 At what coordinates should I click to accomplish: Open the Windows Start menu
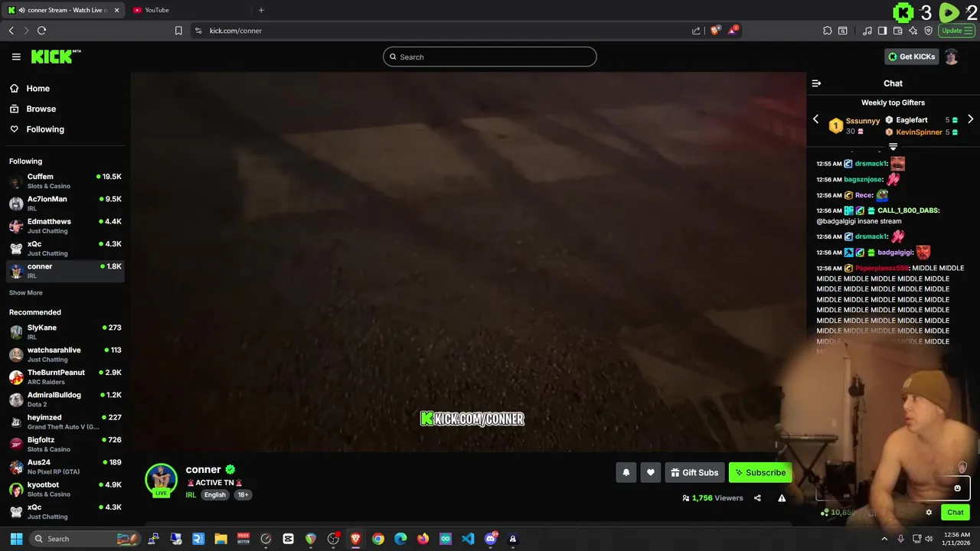pos(16,539)
